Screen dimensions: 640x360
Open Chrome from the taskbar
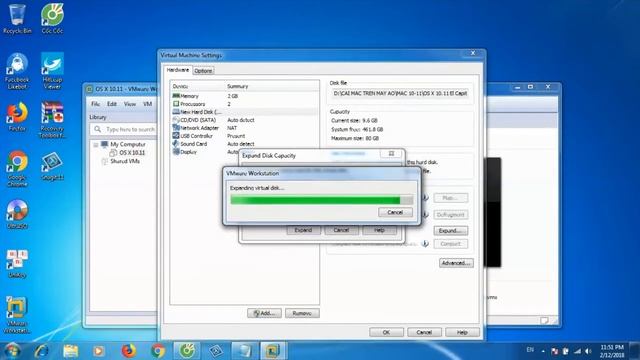click(158, 351)
